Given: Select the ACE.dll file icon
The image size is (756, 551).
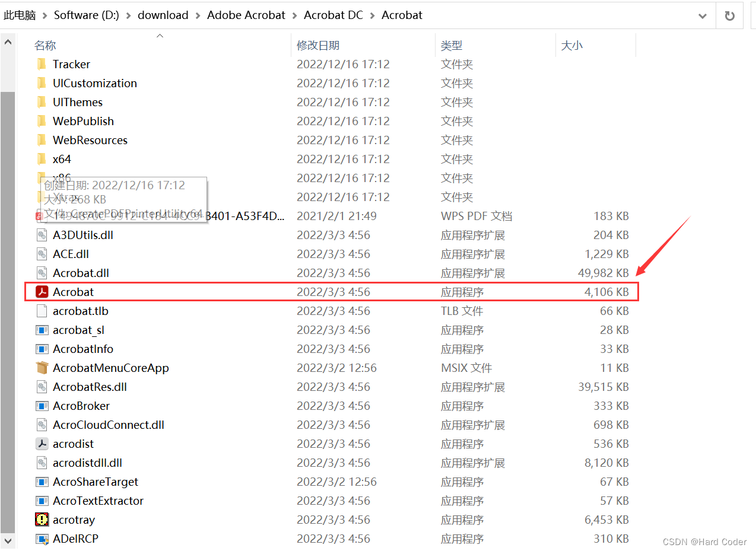Looking at the screenshot, I should 42,254.
